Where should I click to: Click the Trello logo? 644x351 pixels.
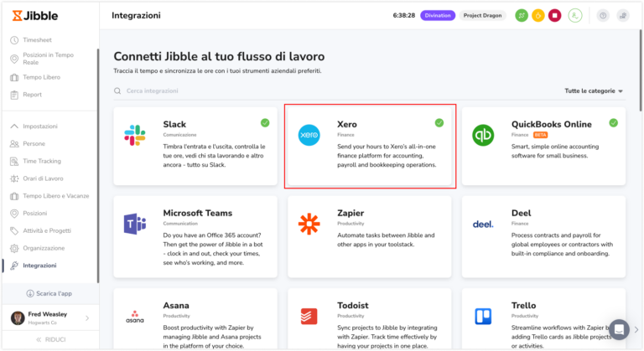[483, 317]
